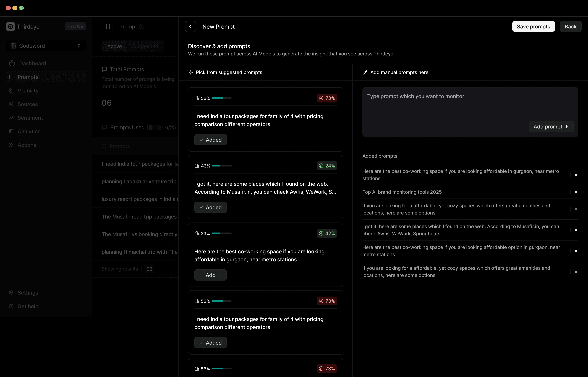Viewport: 588px width, 377px height.
Task: Open the Visibility sidebar item
Action: [28, 91]
